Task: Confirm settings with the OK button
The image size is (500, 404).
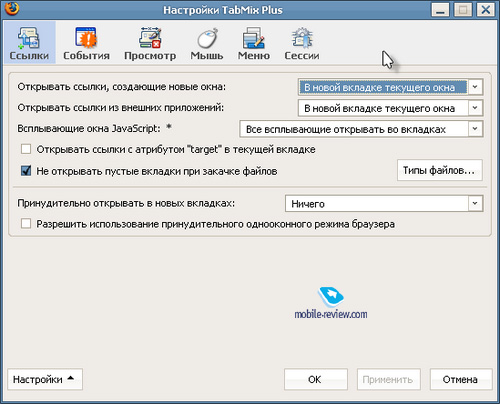Action: (x=316, y=379)
